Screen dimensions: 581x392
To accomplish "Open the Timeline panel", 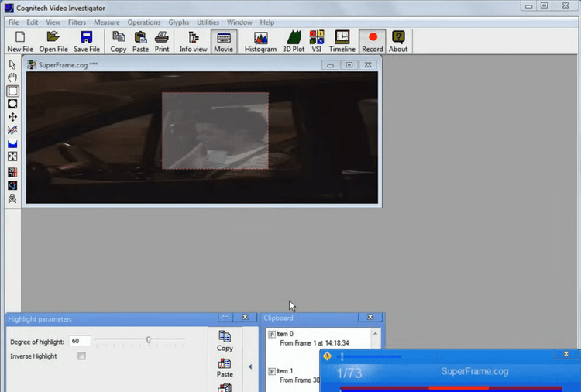I will (x=342, y=41).
